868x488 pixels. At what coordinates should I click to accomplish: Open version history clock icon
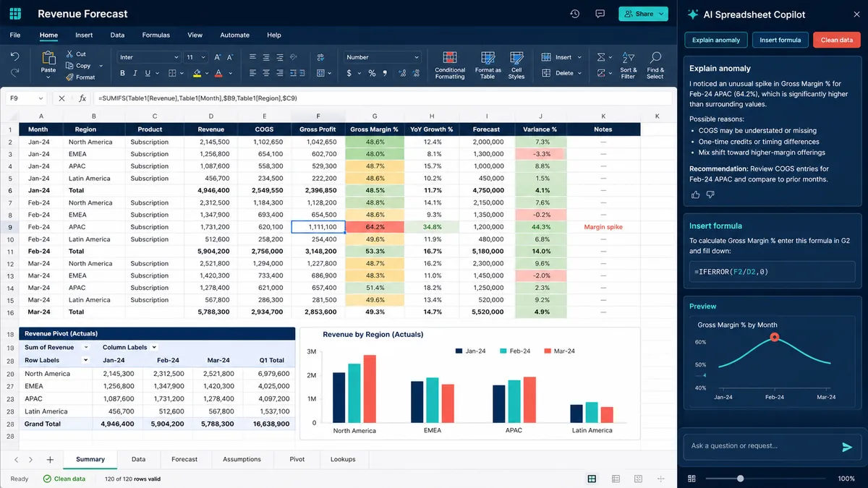coord(574,14)
